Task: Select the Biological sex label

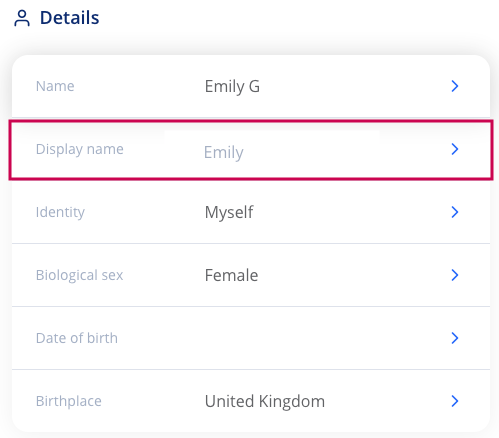Action: pos(79,275)
